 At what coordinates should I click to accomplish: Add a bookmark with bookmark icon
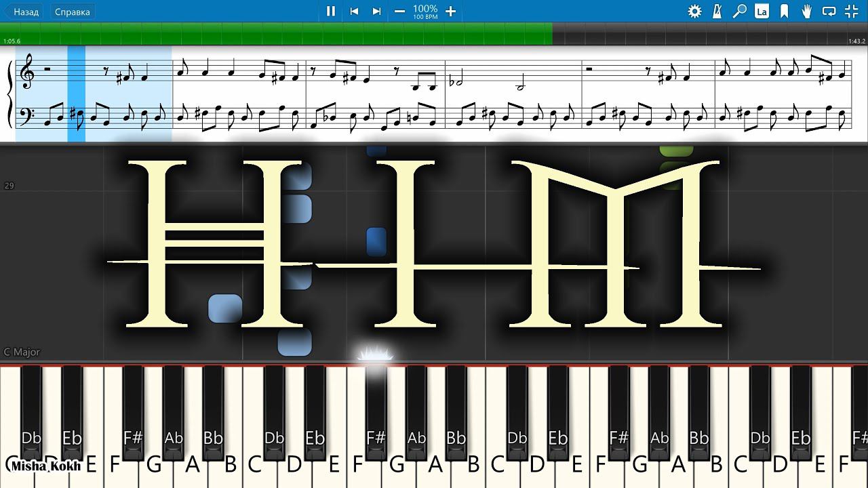(784, 12)
